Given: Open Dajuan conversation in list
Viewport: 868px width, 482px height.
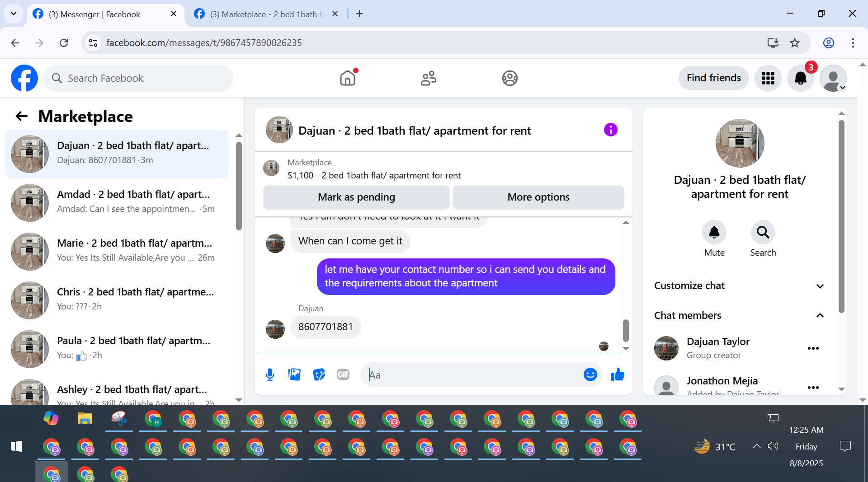Looking at the screenshot, I should 117,154.
